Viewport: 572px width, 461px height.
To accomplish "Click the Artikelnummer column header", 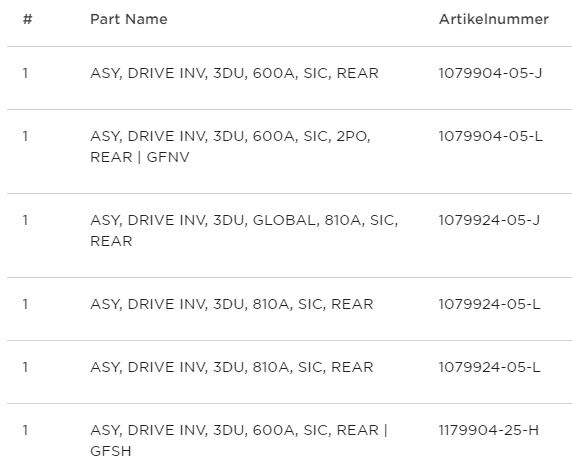I will point(494,19).
